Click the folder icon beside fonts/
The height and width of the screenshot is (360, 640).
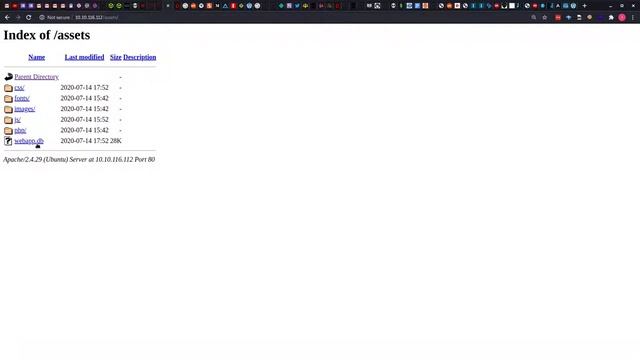tap(8, 98)
